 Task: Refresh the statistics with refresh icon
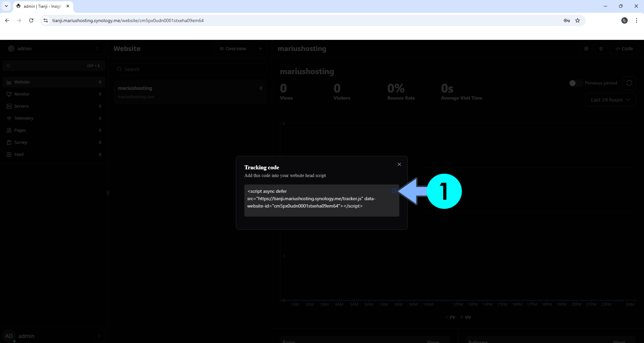[x=629, y=83]
